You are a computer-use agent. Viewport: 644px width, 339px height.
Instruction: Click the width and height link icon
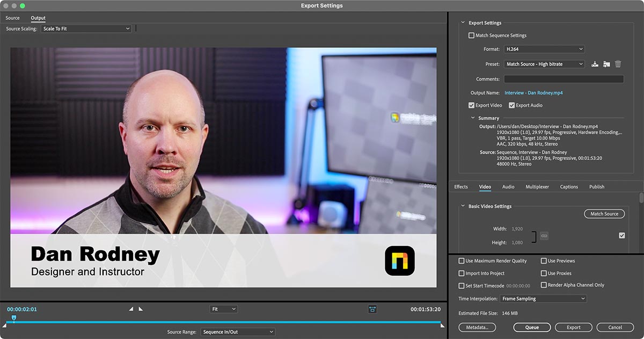coord(544,235)
